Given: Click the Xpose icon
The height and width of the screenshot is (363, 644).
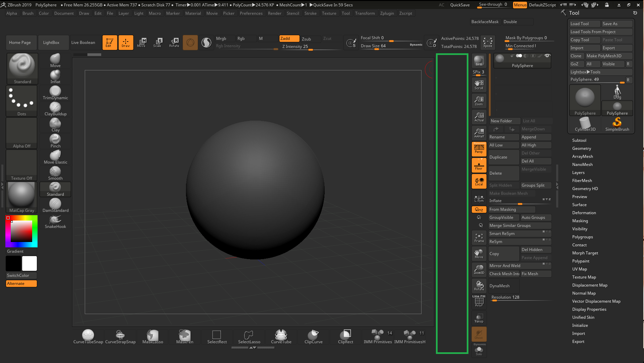Looking at the screenshot, I should click(x=488, y=43).
